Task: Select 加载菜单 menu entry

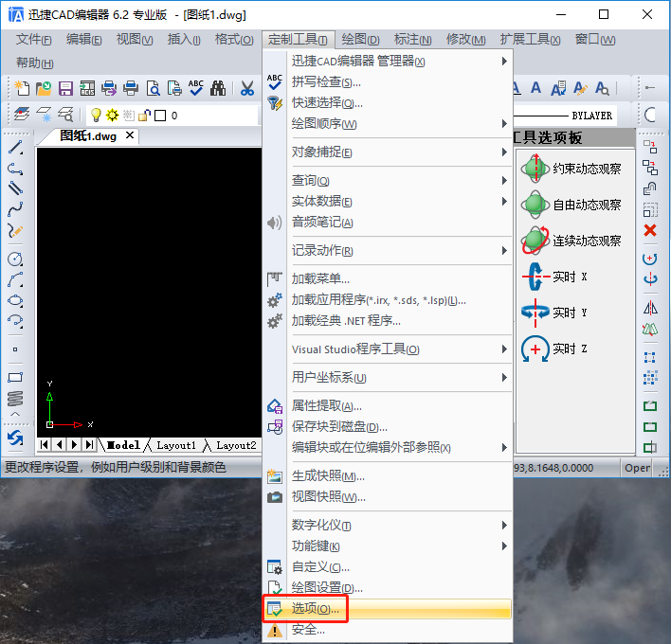Action: [388, 278]
